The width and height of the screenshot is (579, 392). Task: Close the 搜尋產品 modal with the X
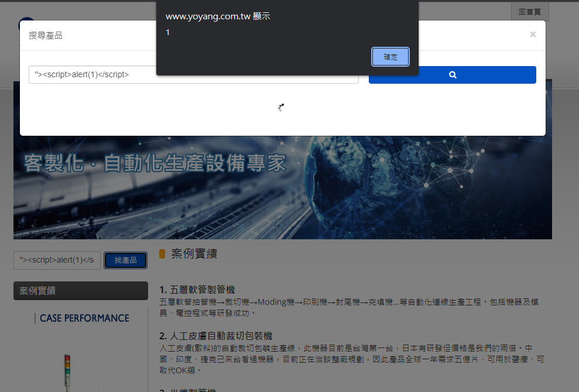tap(533, 35)
